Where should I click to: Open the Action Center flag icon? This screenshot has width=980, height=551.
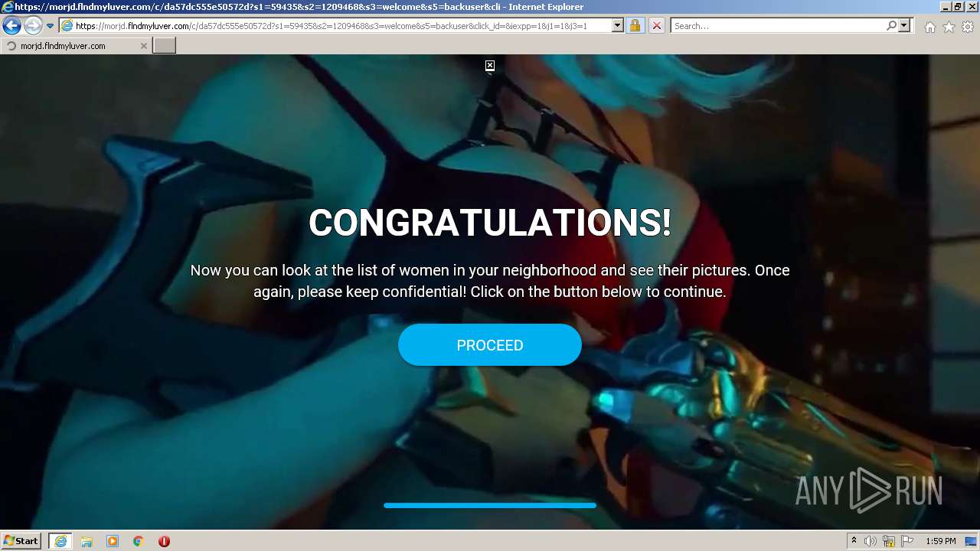click(907, 541)
